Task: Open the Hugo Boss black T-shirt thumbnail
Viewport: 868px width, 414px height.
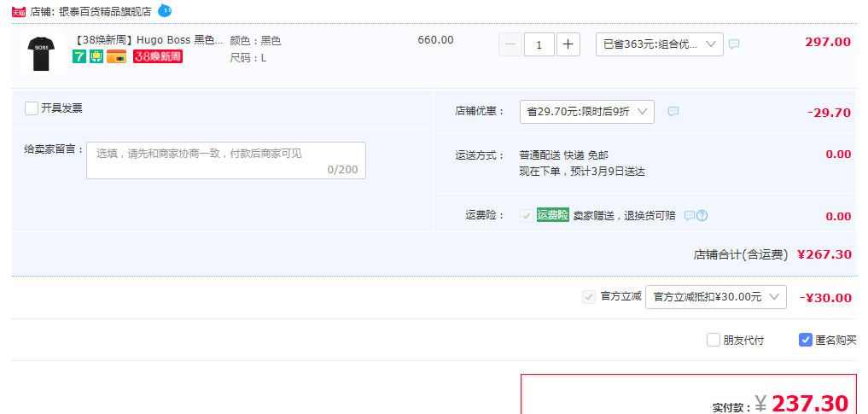Action: (x=42, y=54)
